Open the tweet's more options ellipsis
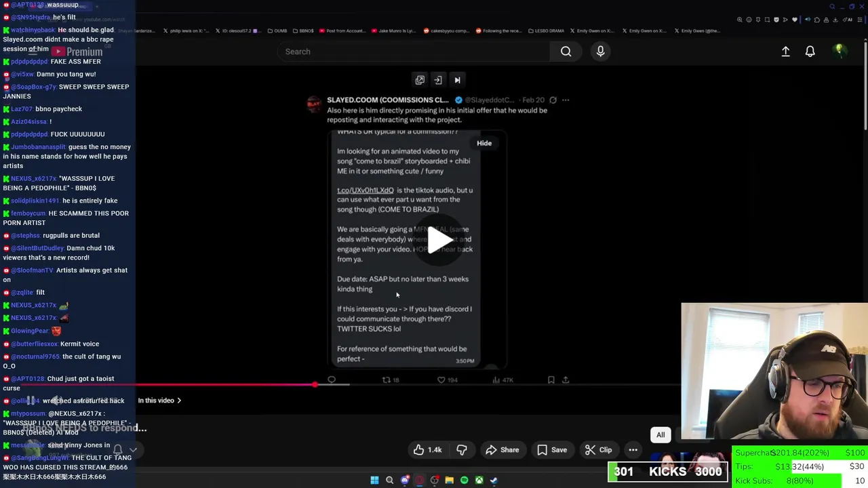This screenshot has width=868, height=488. tap(566, 100)
